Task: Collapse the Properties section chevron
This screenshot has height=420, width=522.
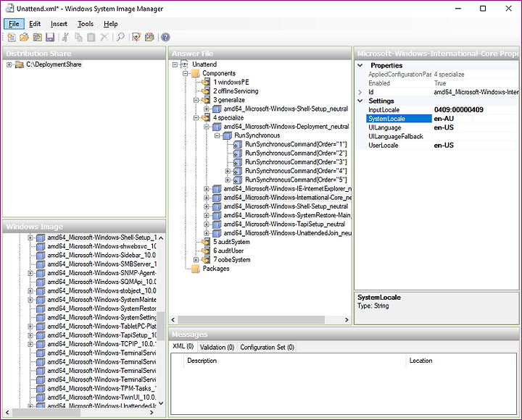Action: (360, 65)
